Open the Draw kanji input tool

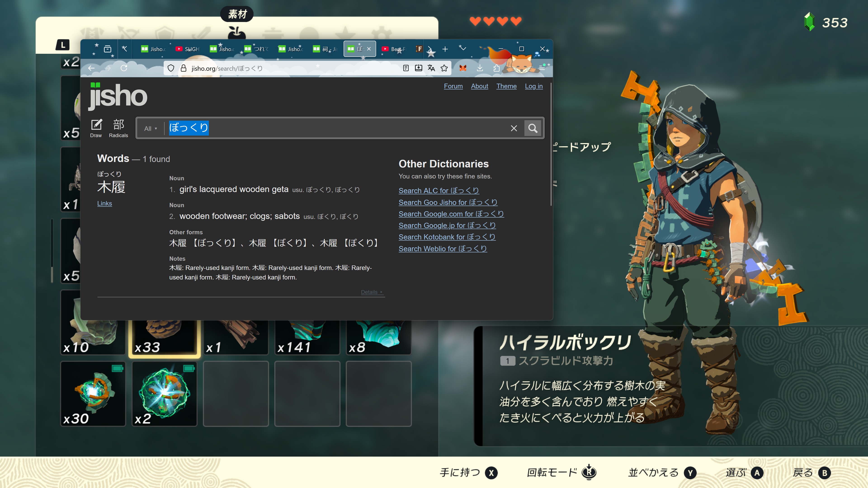[96, 128]
